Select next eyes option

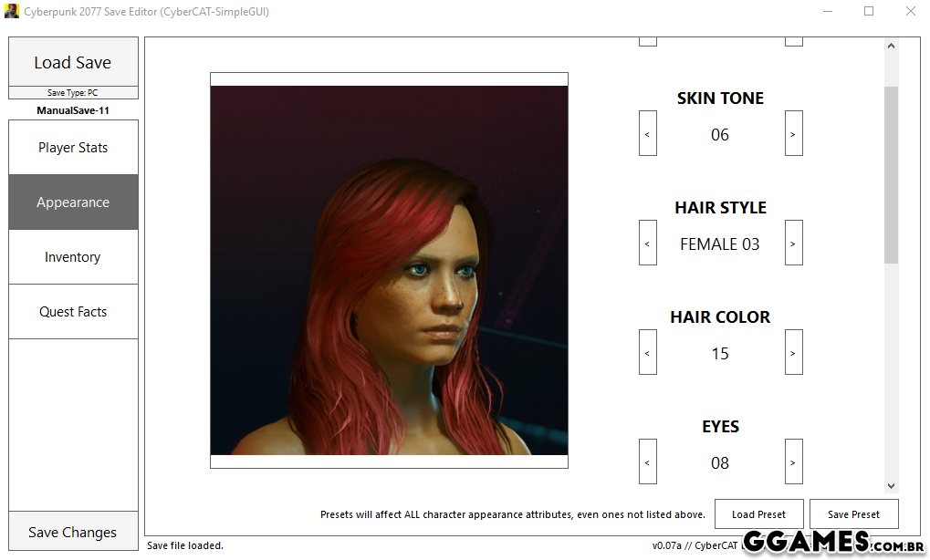click(794, 461)
